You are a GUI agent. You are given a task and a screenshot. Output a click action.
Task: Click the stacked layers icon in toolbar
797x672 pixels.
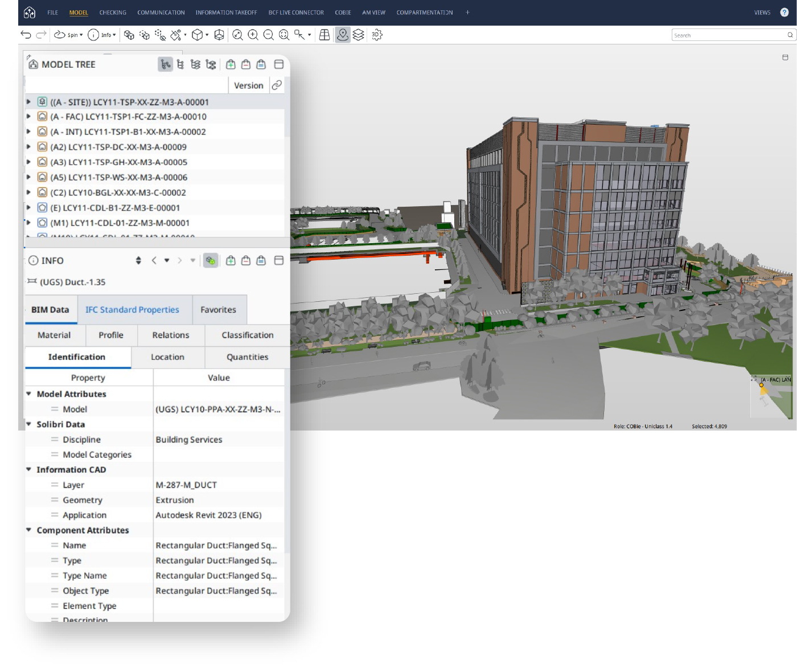[358, 35]
